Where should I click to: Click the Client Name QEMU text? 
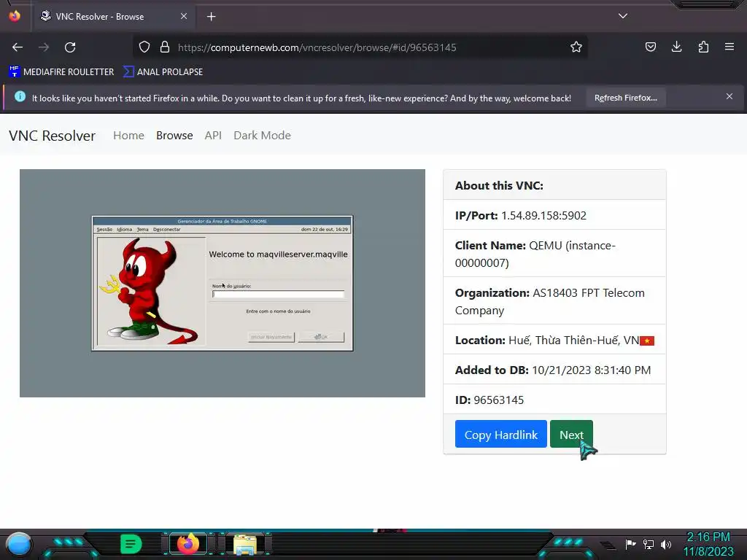pyautogui.click(x=535, y=254)
